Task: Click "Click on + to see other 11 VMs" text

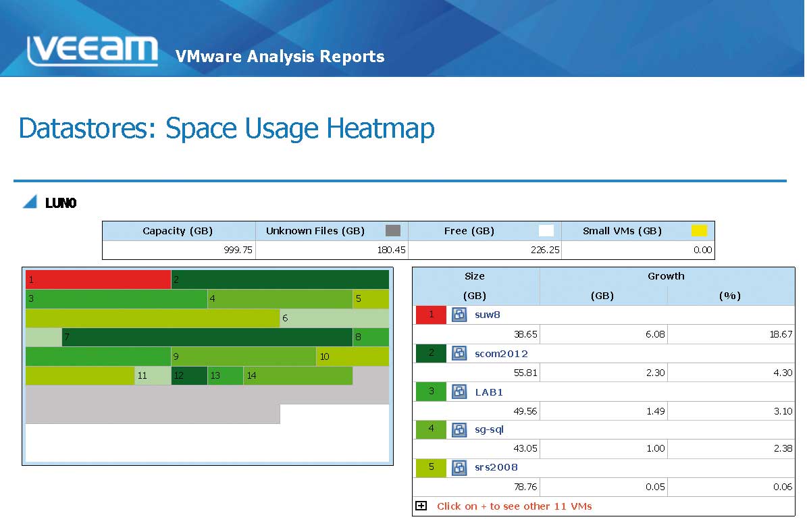Action: 514,506
